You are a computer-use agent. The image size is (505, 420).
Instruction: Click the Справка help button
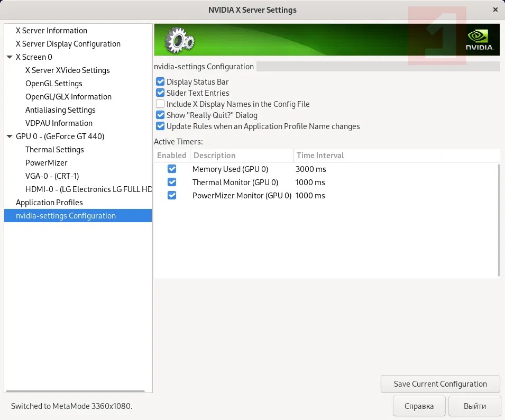(x=419, y=406)
